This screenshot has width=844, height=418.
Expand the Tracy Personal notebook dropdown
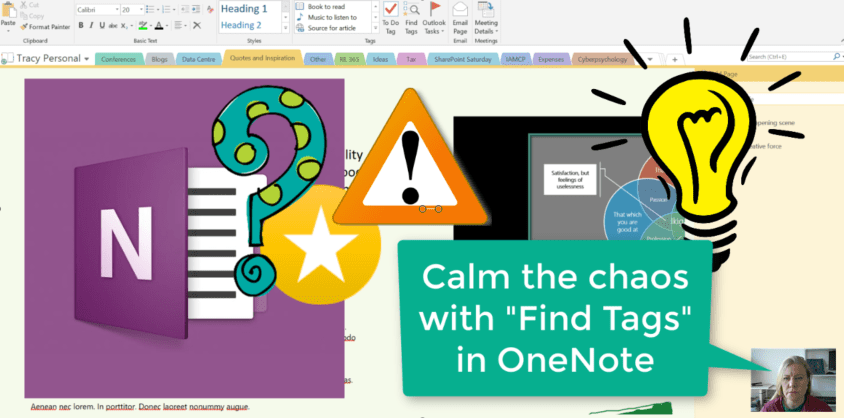[88, 59]
